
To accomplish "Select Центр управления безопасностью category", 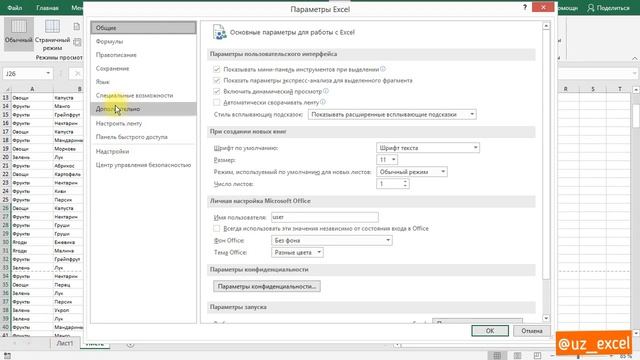I will click(x=143, y=165).
